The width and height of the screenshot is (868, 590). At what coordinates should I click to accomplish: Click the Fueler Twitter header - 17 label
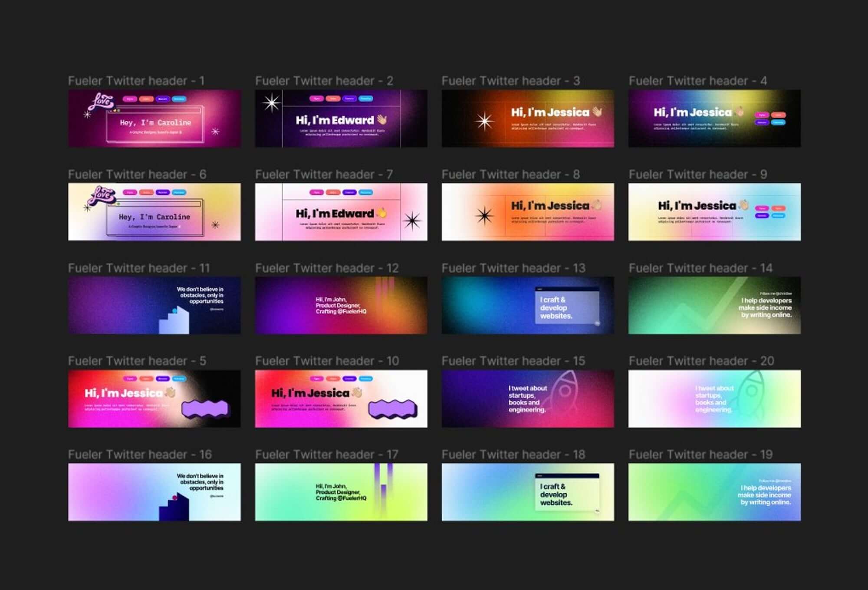[x=326, y=455]
